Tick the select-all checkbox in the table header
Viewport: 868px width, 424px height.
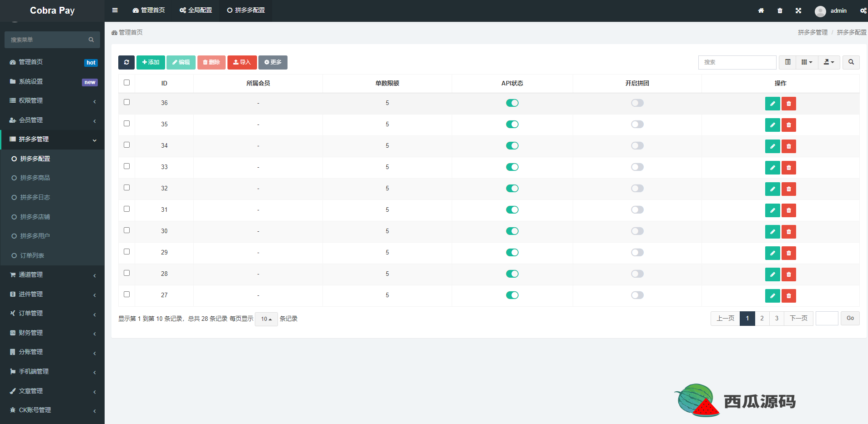click(126, 83)
